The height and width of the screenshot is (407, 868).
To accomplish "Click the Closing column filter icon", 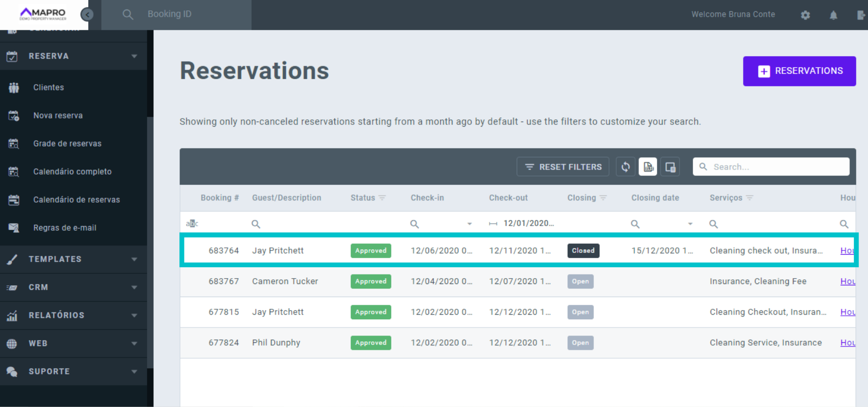I will pyautogui.click(x=603, y=198).
